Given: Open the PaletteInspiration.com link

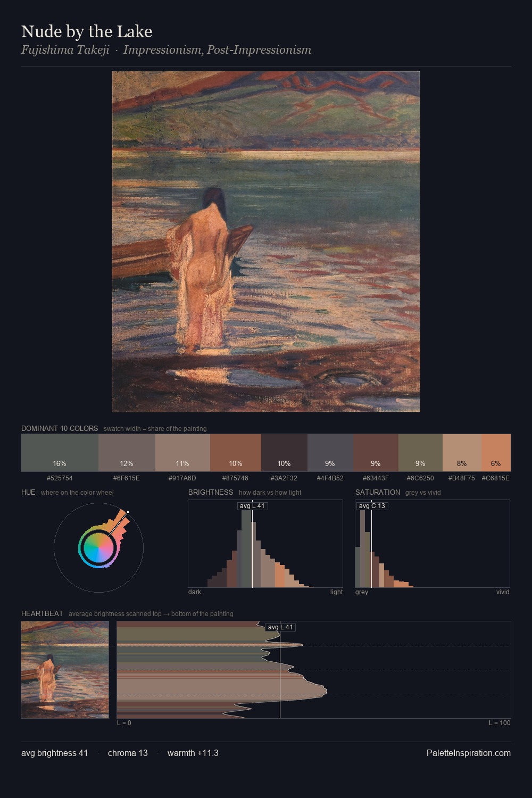Looking at the screenshot, I should point(469,753).
